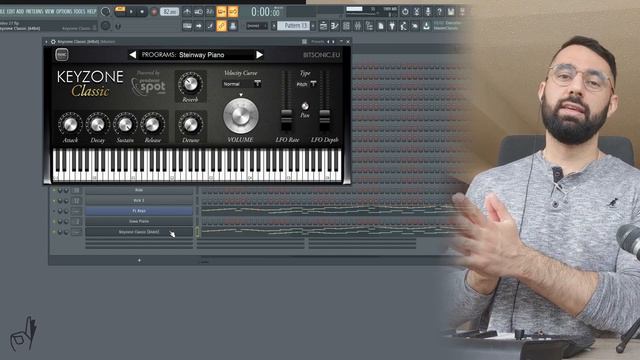Select next program with right arrow
640x360 pixels.
coord(259,55)
